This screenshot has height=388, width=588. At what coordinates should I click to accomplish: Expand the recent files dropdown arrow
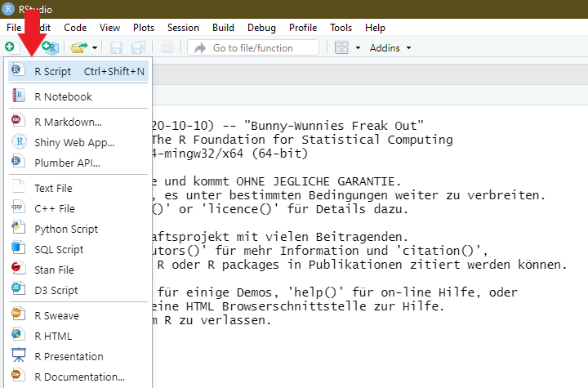(95, 48)
